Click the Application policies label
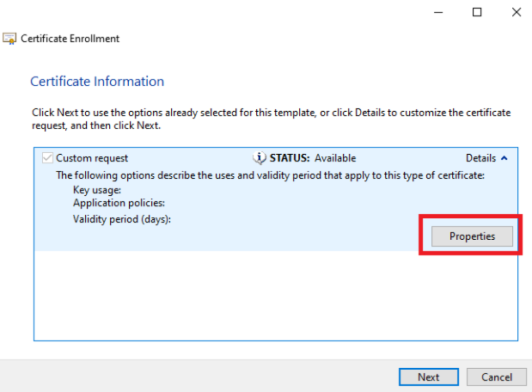Viewport: 532px width, 392px height. 119,203
